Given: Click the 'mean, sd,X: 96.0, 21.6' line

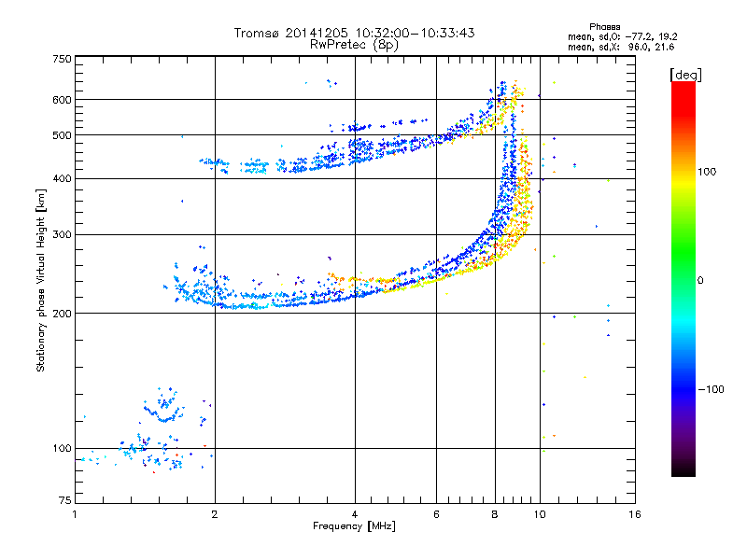Looking at the screenshot, I should 621,47.
